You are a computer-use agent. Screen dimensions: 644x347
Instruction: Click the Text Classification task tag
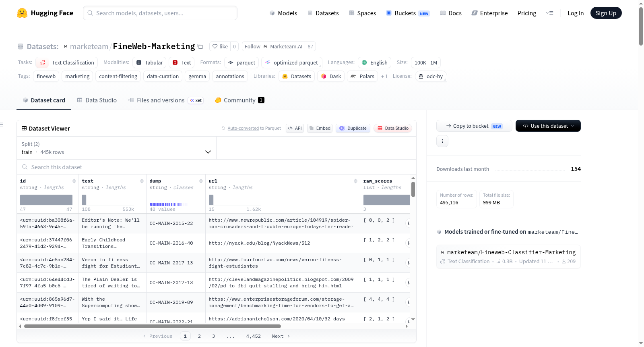click(67, 62)
